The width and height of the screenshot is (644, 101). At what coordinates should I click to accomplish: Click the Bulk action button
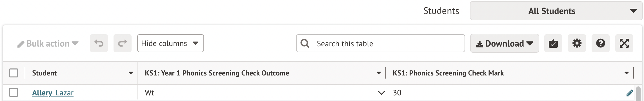click(x=48, y=43)
